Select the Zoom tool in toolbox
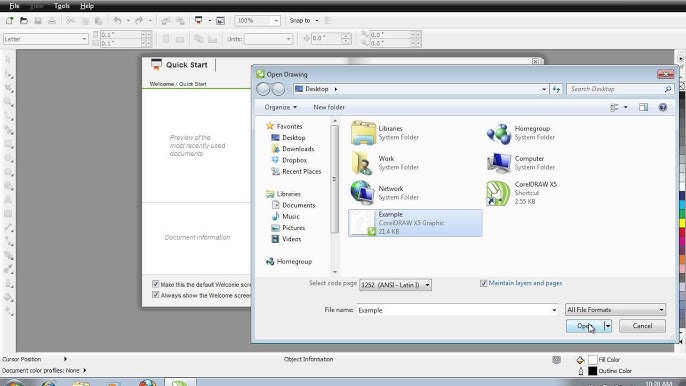 tap(8, 102)
